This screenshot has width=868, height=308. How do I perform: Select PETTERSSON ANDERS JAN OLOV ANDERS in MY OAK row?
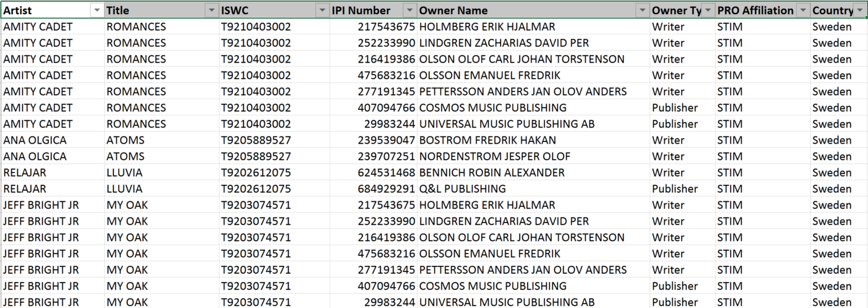tap(533, 270)
